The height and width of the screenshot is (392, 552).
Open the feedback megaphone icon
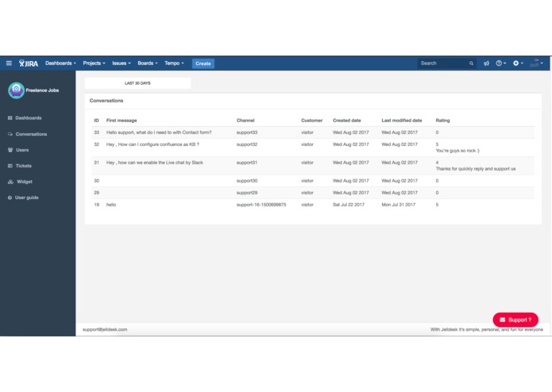[486, 63]
